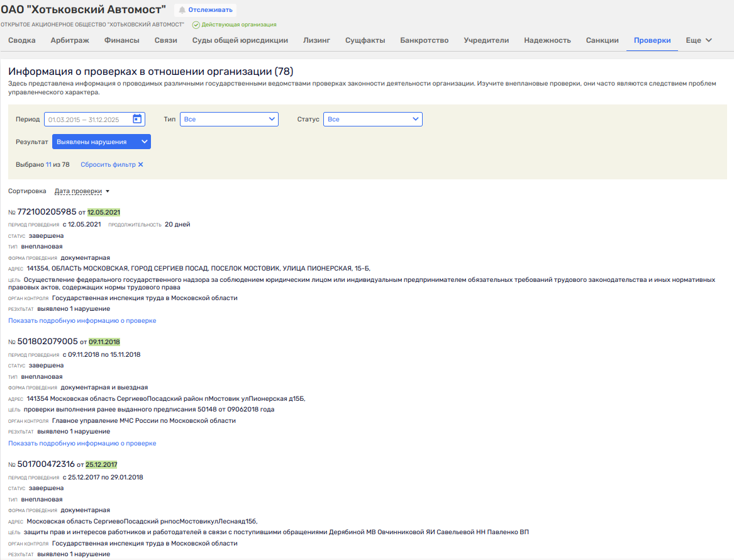Select the Проверки tab

[x=652, y=40]
